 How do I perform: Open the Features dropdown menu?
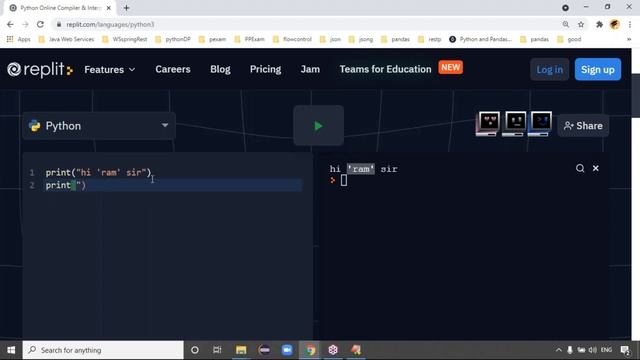pyautogui.click(x=109, y=70)
